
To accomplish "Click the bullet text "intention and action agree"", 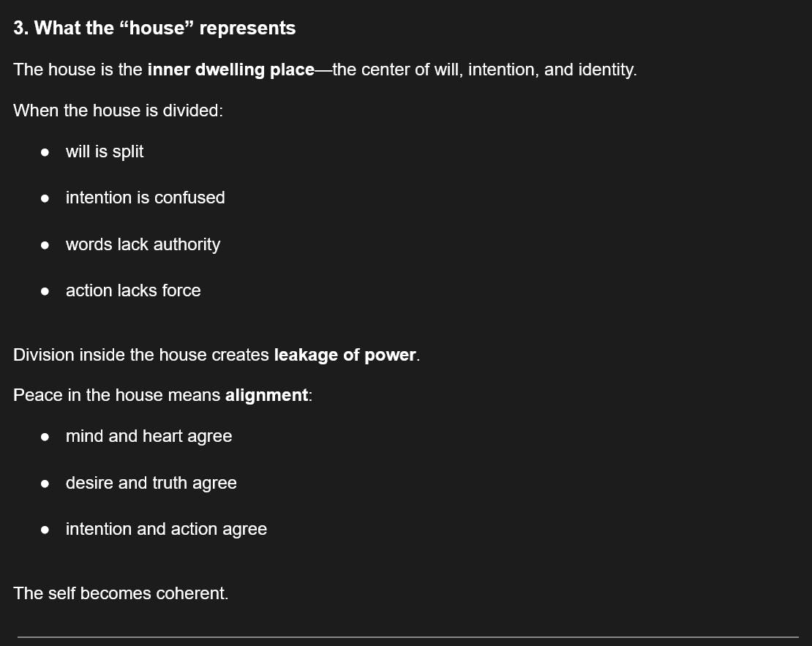I will click(x=166, y=529).
